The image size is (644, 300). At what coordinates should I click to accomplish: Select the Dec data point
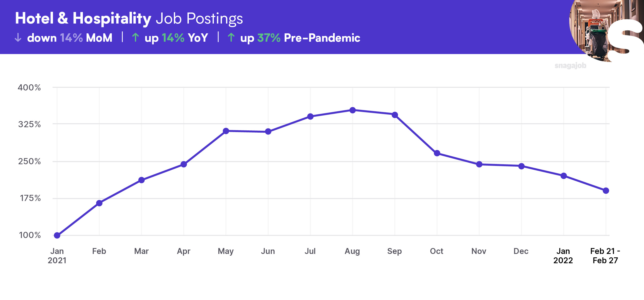521,166
